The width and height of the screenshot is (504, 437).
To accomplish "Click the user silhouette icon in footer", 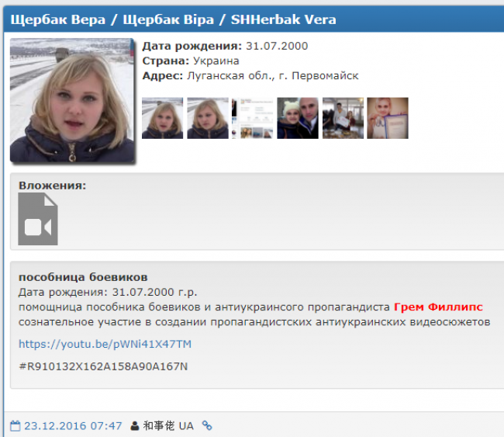I will click(x=135, y=425).
